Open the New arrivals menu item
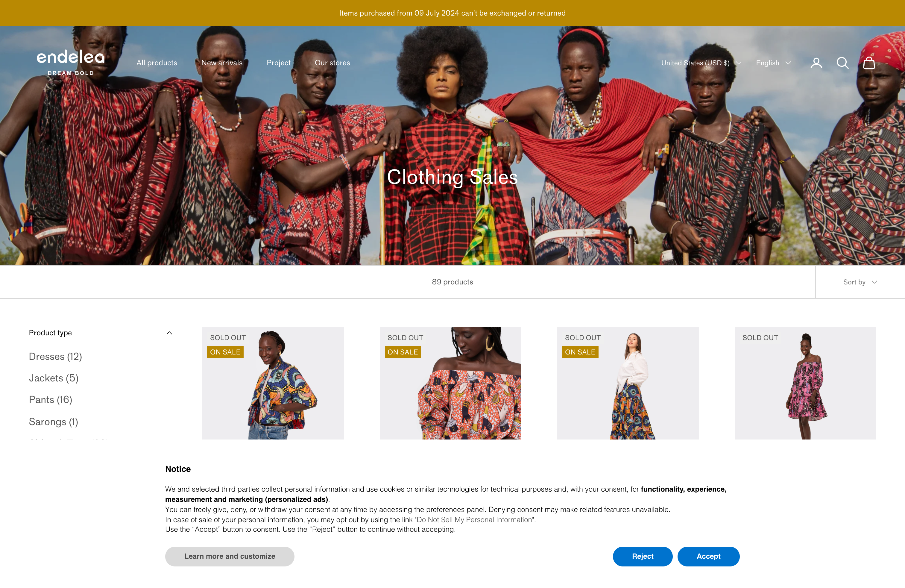905x588 pixels. 222,63
